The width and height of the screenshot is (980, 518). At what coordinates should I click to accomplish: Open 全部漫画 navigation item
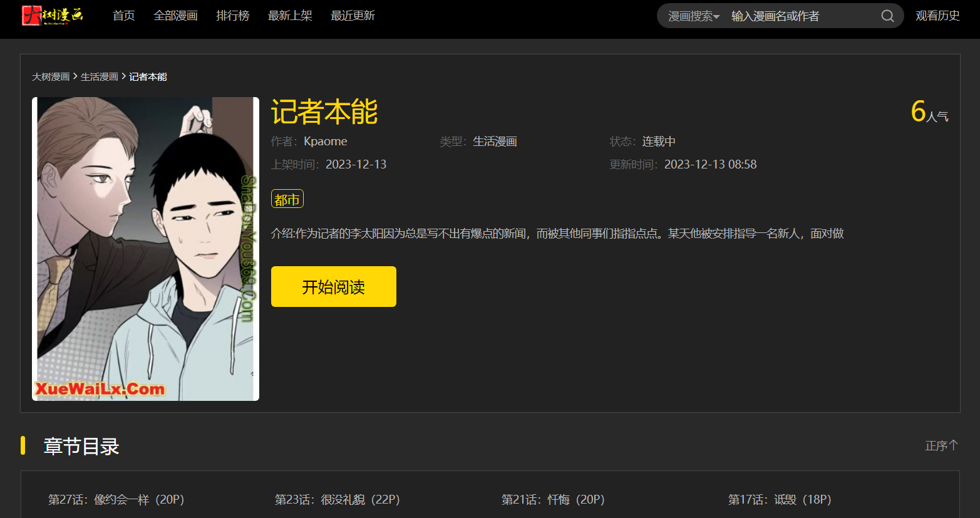pyautogui.click(x=175, y=16)
